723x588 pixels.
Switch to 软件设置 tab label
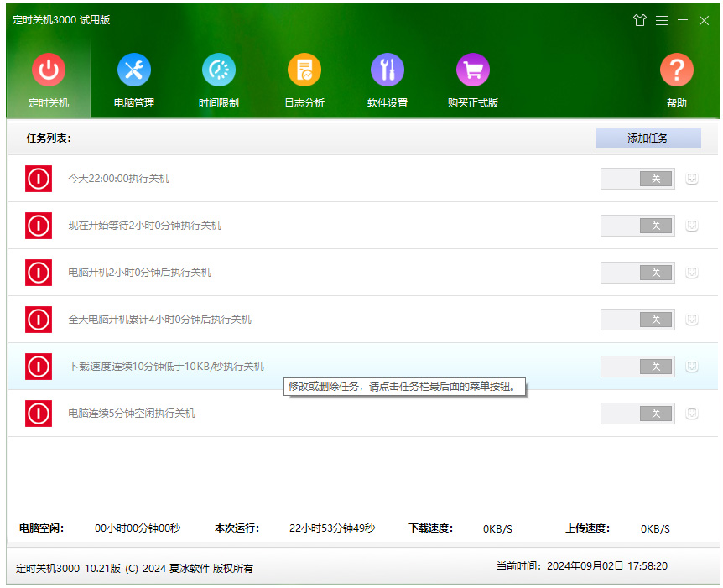coord(388,103)
